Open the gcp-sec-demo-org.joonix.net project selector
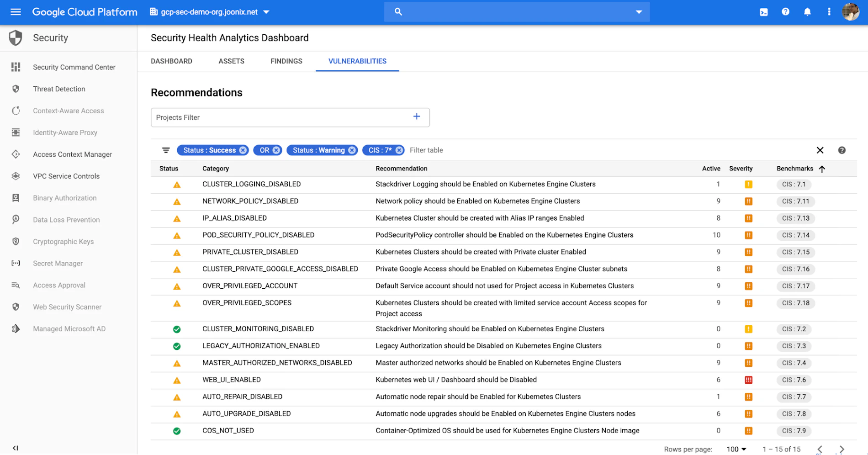 (x=210, y=12)
